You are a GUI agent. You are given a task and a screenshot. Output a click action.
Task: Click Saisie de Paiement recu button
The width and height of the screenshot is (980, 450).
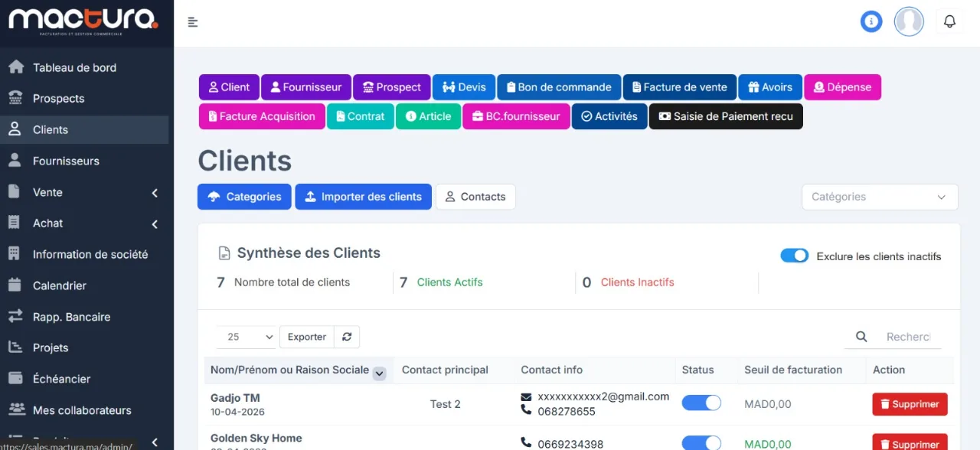(x=726, y=116)
